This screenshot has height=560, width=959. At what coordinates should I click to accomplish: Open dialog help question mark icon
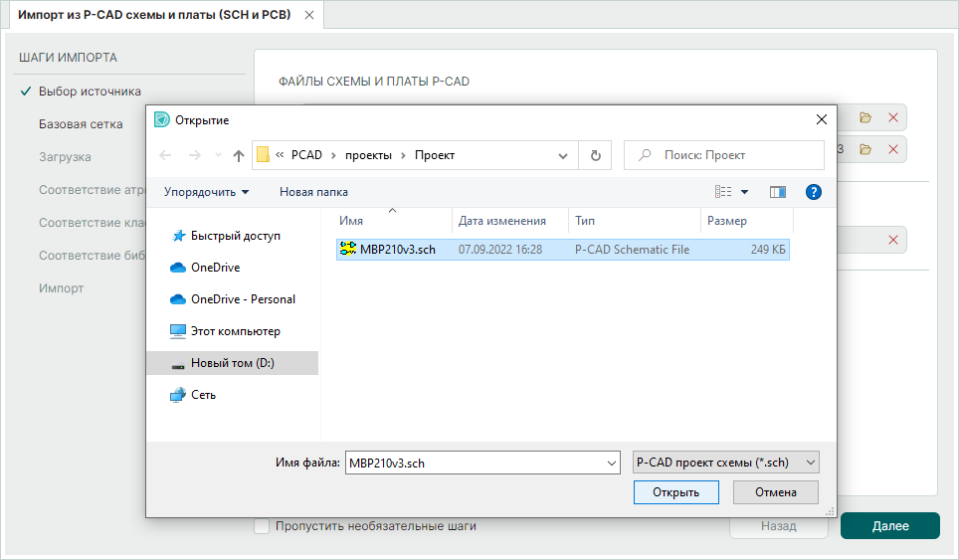coord(814,192)
